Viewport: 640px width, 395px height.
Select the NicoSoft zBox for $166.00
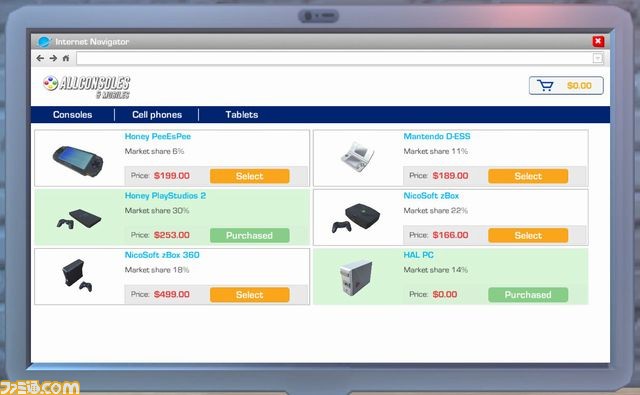click(528, 235)
